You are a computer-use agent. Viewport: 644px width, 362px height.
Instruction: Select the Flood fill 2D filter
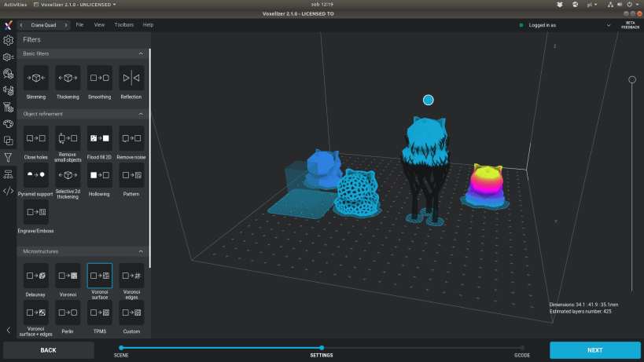coord(99,138)
